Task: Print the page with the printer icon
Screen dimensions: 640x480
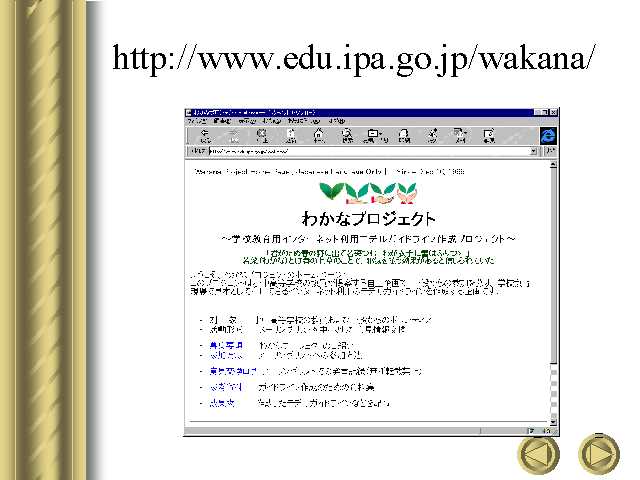Action: pos(404,136)
